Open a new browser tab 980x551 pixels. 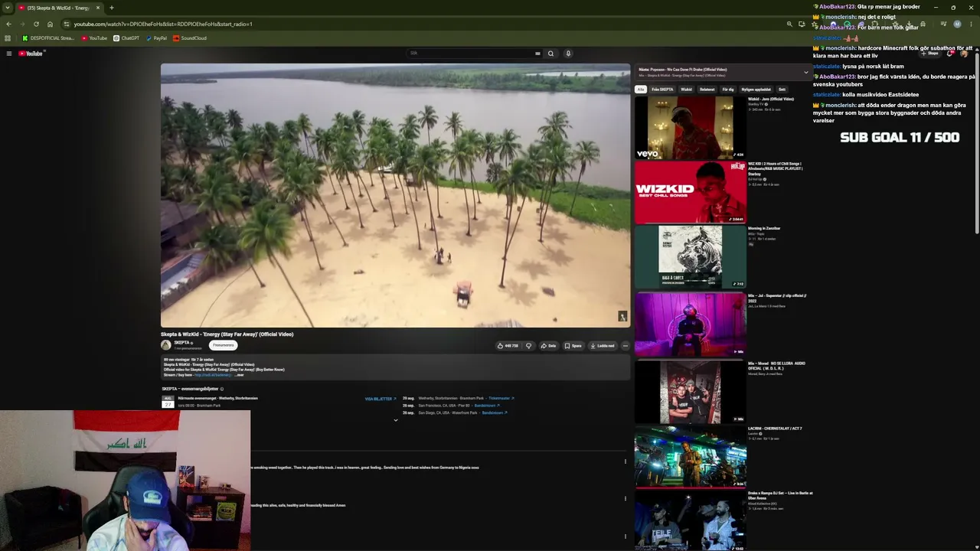click(x=112, y=8)
